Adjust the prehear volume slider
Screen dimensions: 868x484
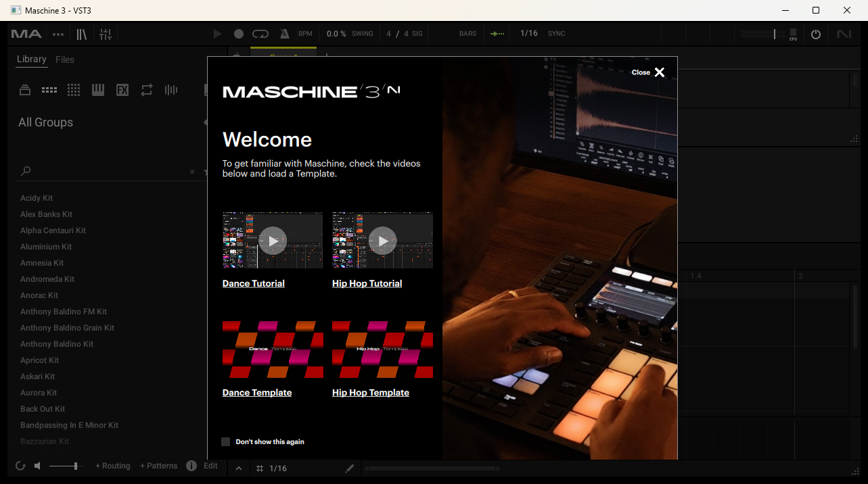click(65, 466)
